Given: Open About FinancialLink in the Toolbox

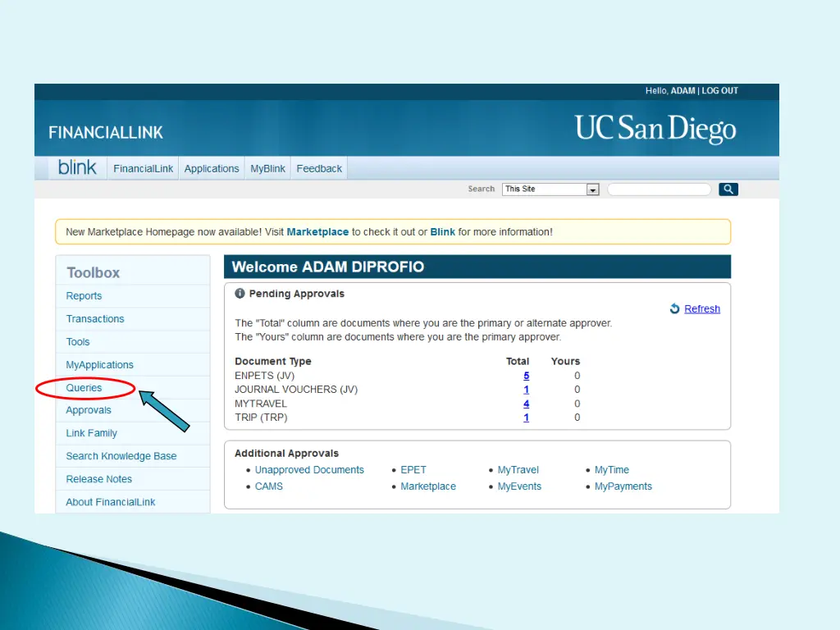Looking at the screenshot, I should click(111, 503).
